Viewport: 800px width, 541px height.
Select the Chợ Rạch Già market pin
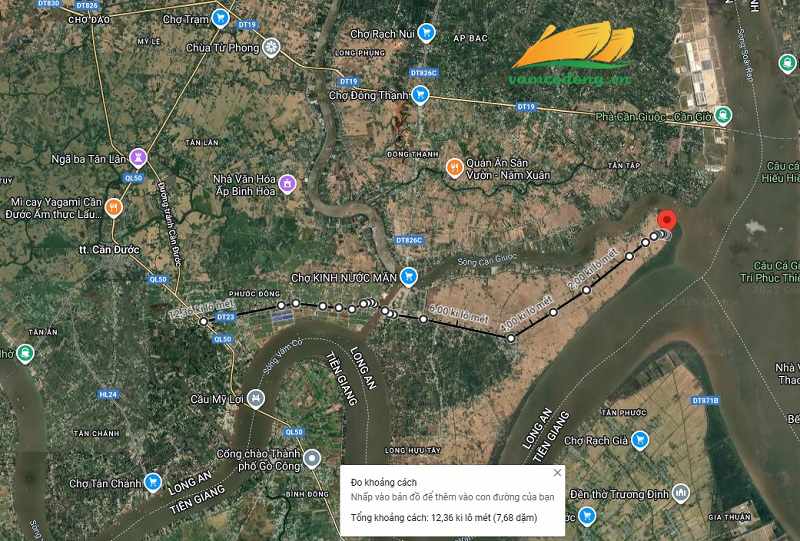639,440
